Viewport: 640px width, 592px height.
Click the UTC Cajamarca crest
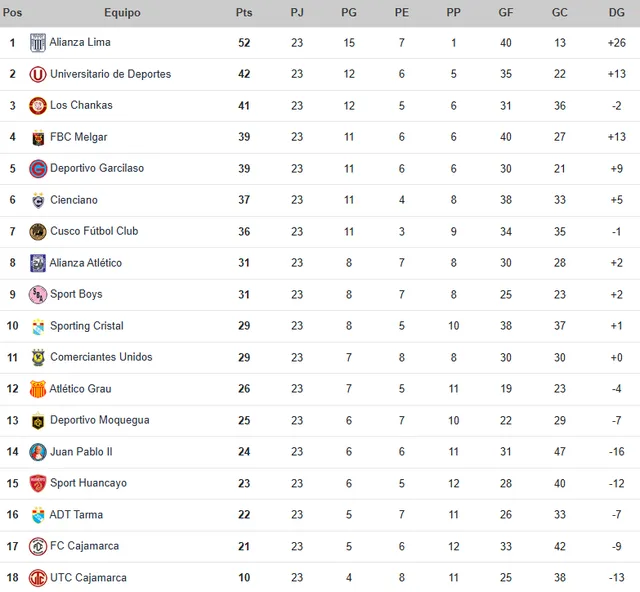pos(38,578)
